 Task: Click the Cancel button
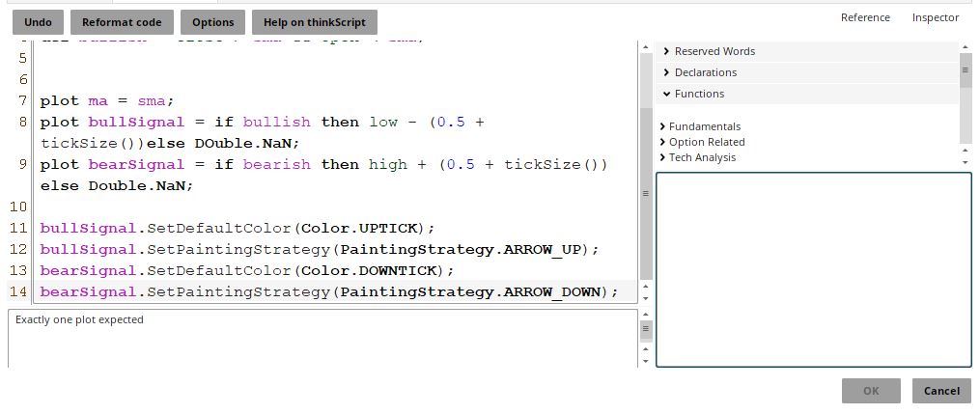click(x=942, y=391)
